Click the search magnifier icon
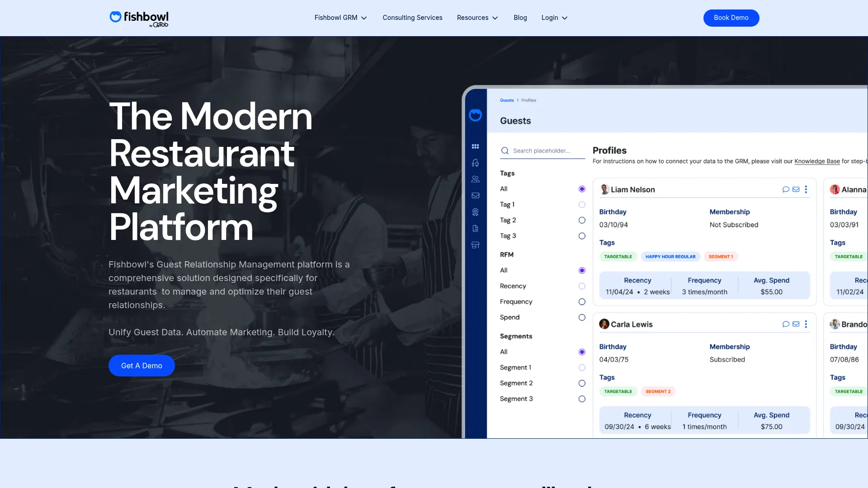 (505, 151)
